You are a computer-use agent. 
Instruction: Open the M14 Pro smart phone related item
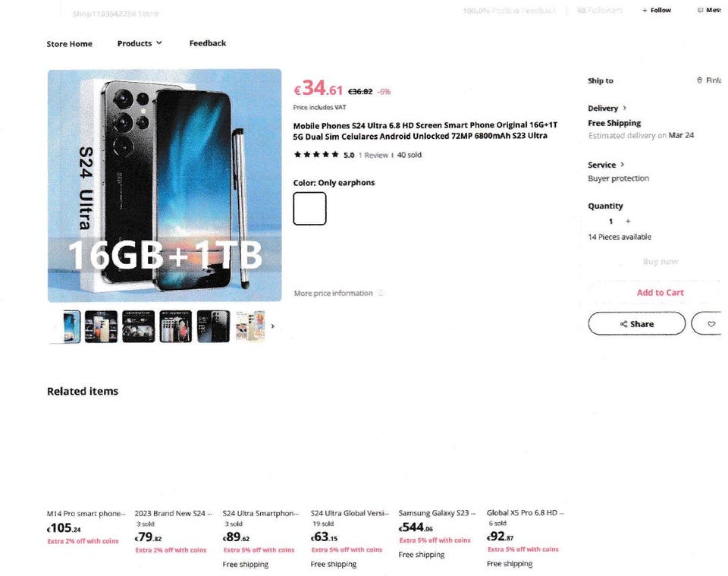[85, 514]
